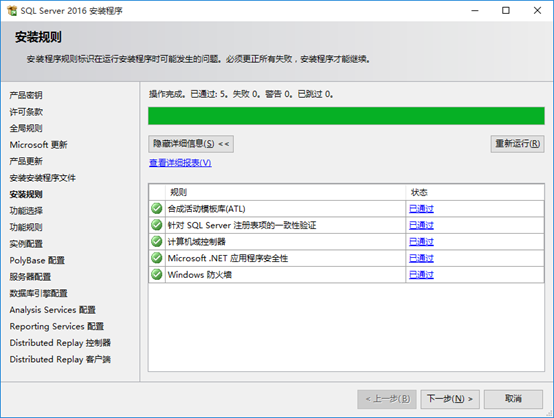Click 针对 SQL Server 注册表项的一致性验证 rule name

tap(242, 225)
